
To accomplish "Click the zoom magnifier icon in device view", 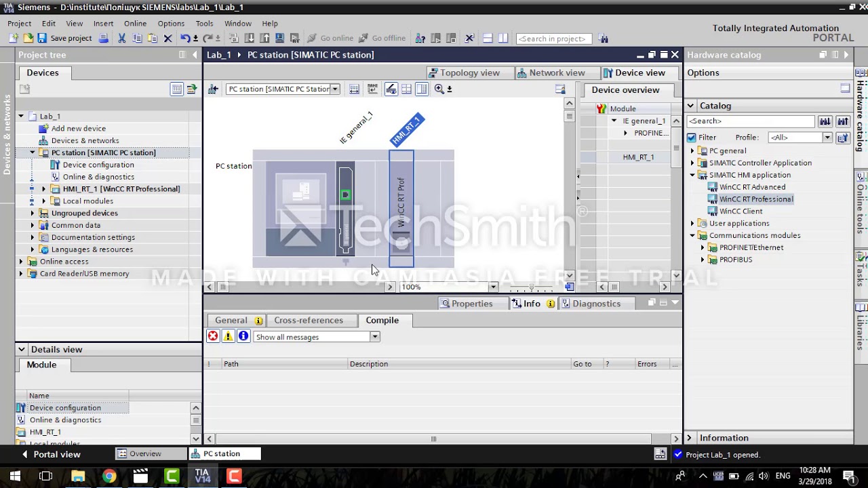I will [x=439, y=89].
